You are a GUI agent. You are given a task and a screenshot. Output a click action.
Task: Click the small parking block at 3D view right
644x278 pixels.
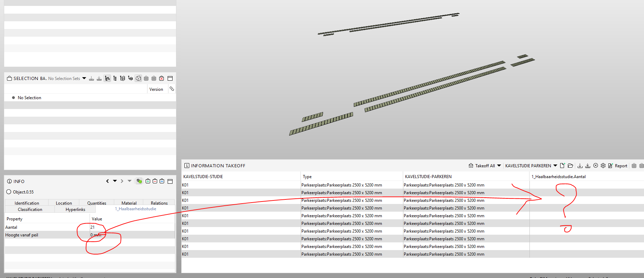(x=522, y=56)
